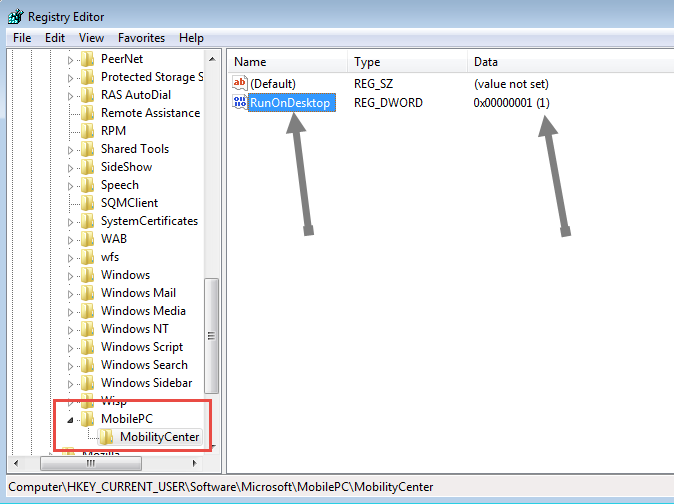This screenshot has height=504, width=674.
Task: Click the MobilePC folder icon
Action: click(x=87, y=419)
